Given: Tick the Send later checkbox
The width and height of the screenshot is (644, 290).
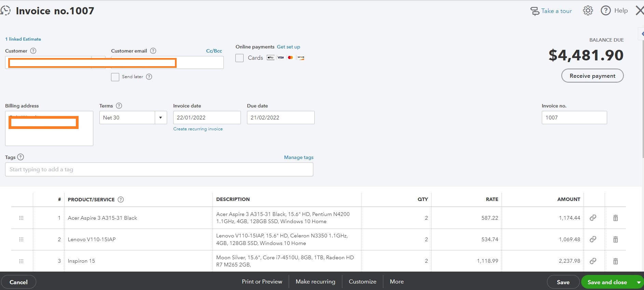Looking at the screenshot, I should coord(115,77).
